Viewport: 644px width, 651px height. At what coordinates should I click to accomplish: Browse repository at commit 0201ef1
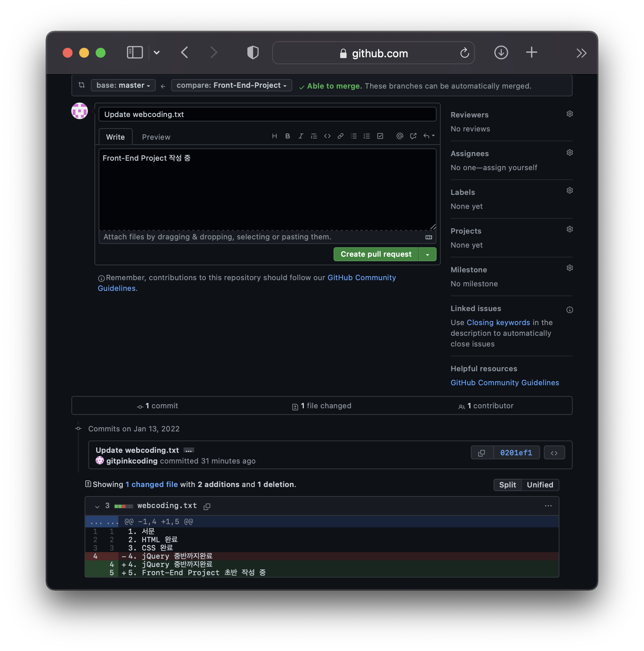554,453
